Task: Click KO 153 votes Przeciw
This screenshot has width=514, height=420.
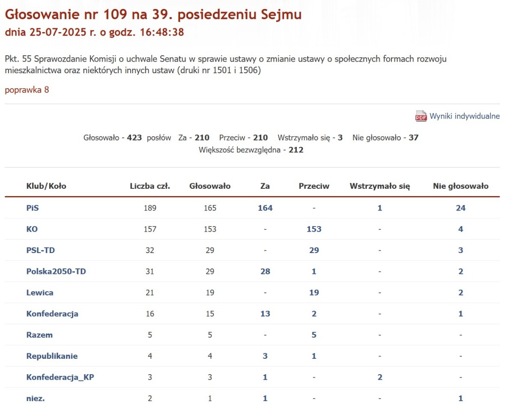Action: pos(314,229)
